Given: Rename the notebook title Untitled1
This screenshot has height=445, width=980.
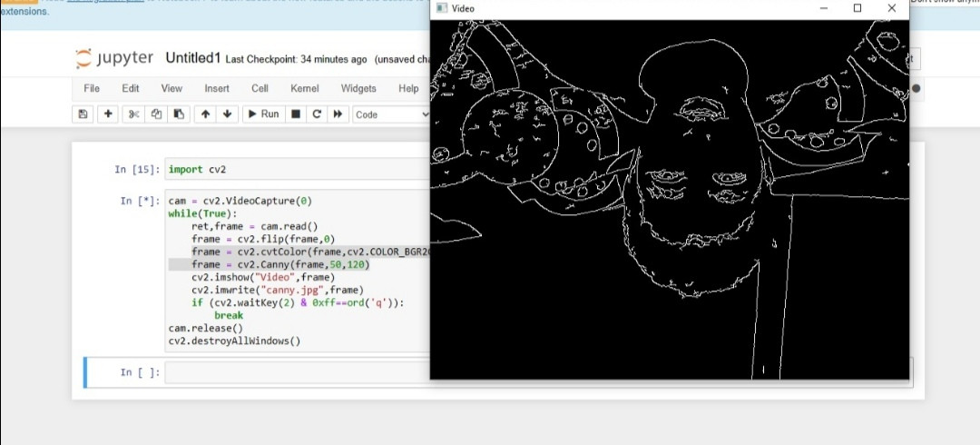Looking at the screenshot, I should (193, 58).
